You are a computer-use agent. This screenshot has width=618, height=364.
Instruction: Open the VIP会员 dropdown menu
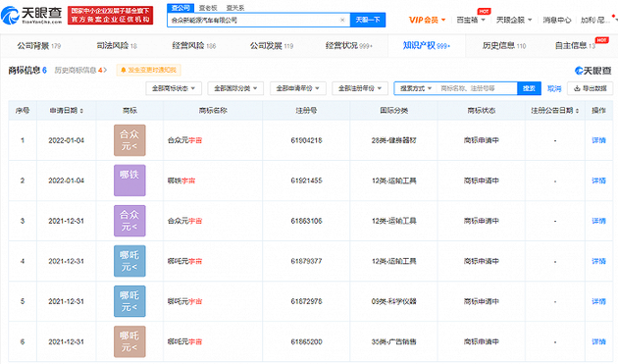coord(428,20)
